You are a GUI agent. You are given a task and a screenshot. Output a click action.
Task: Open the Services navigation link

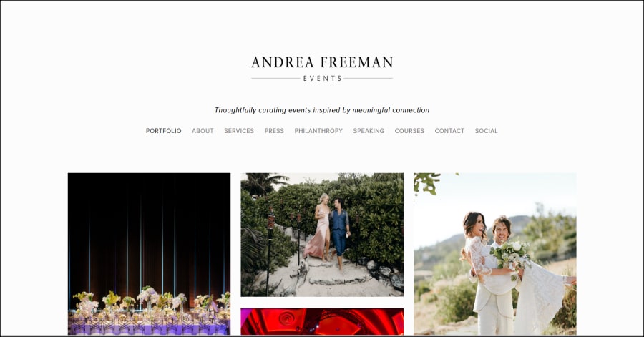coord(239,131)
